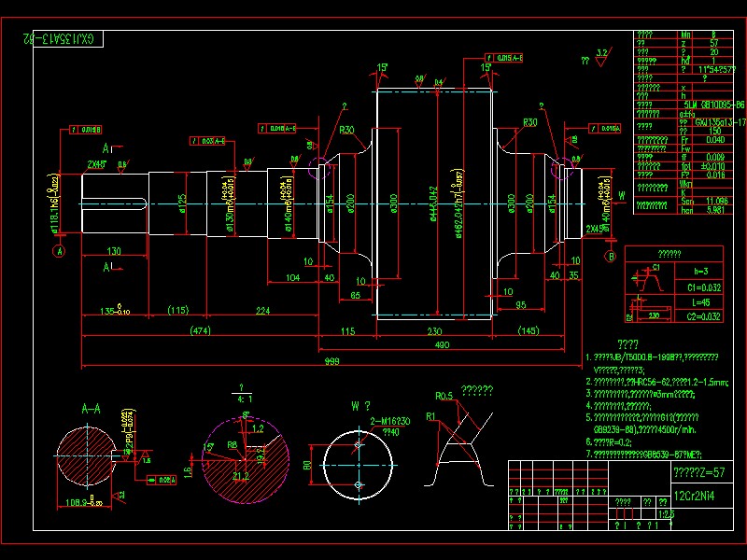Select the R0.5 radius on tooth profile

click(x=444, y=396)
